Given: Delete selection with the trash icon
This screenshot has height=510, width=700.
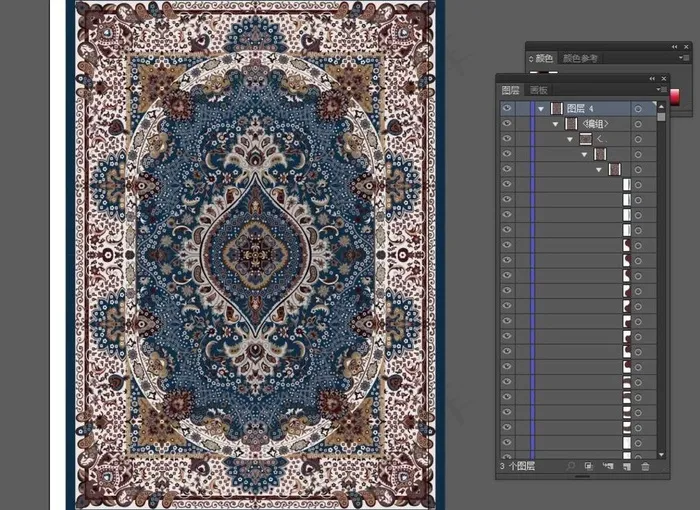Looking at the screenshot, I should tap(645, 466).
